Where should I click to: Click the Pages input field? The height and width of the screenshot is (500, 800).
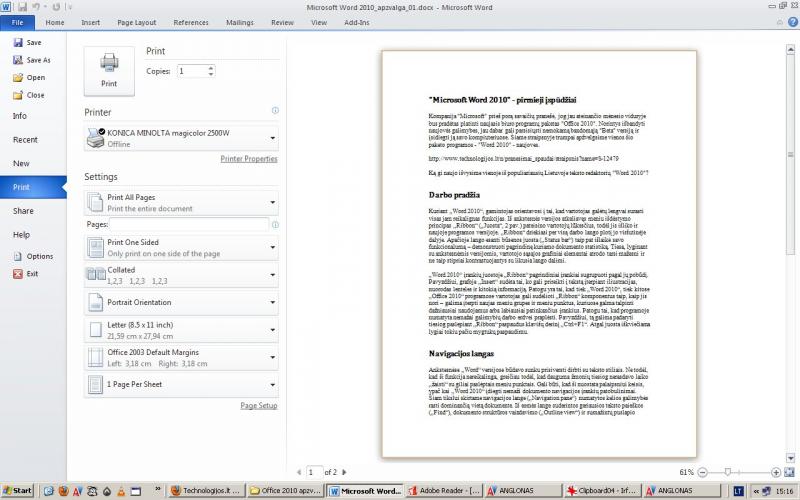click(x=189, y=224)
